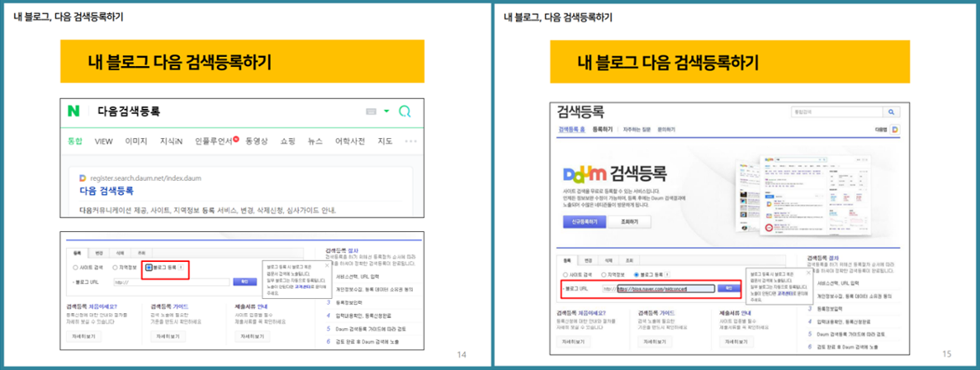Click the blue 확인 button on slide 14
This screenshot has height=370, width=980.
tap(245, 282)
